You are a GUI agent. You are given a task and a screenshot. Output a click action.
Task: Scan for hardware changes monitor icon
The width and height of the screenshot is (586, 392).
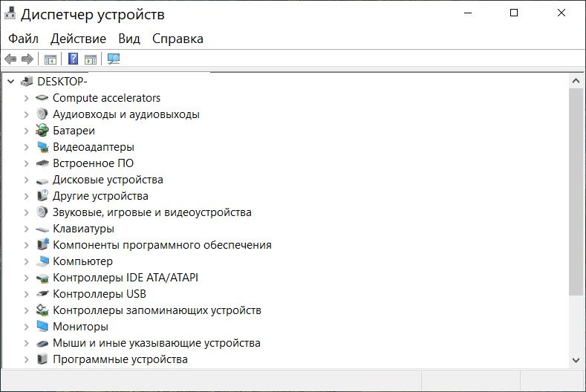(114, 59)
